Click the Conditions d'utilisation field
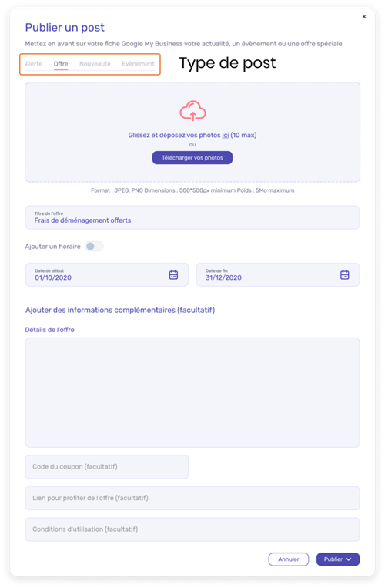 192,529
